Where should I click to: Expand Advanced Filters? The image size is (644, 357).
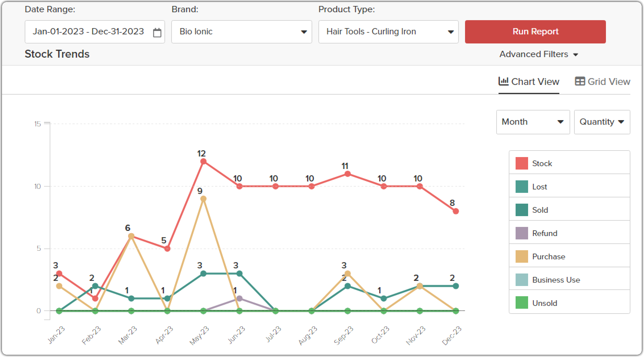coord(539,54)
